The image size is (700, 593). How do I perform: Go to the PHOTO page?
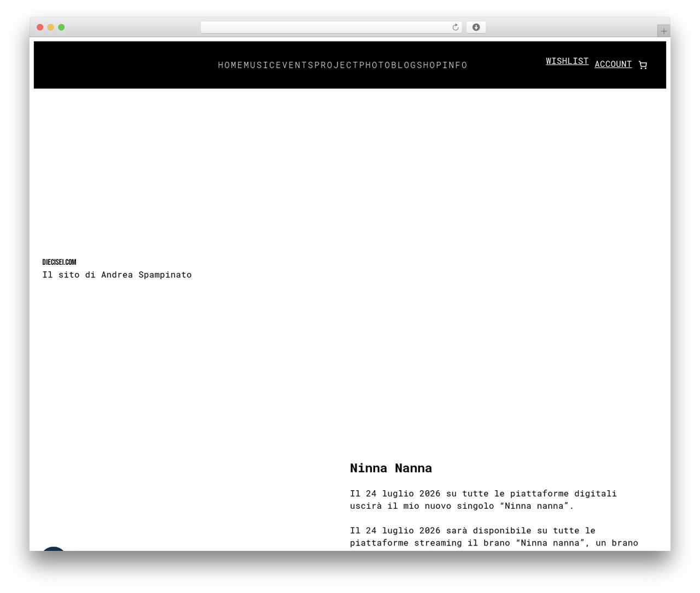tap(375, 65)
